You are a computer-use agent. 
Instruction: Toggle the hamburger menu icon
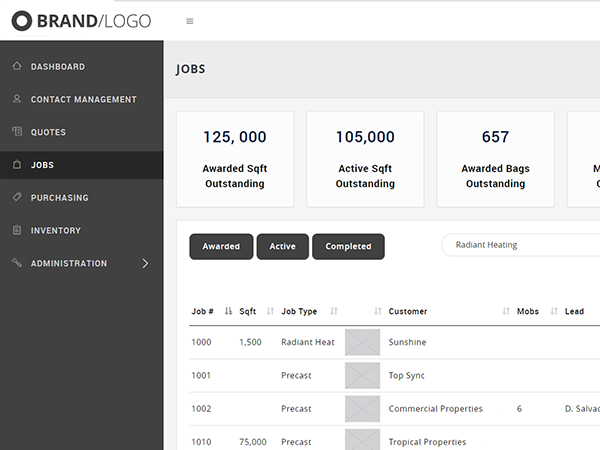point(190,21)
